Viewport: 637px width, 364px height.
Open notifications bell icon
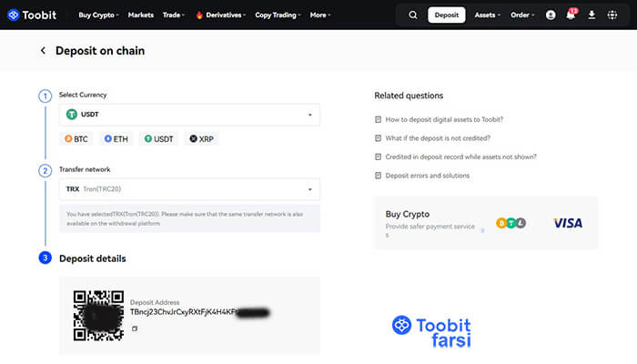click(571, 15)
